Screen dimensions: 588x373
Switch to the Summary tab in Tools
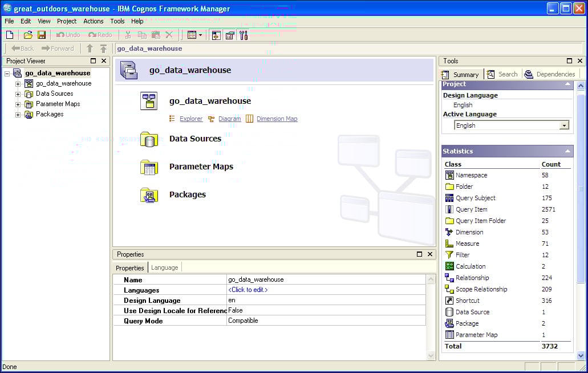click(461, 74)
